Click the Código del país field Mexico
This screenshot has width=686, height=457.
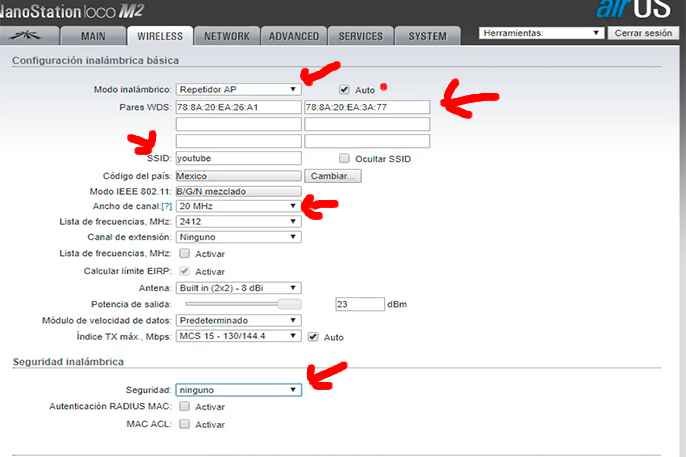pyautogui.click(x=238, y=176)
